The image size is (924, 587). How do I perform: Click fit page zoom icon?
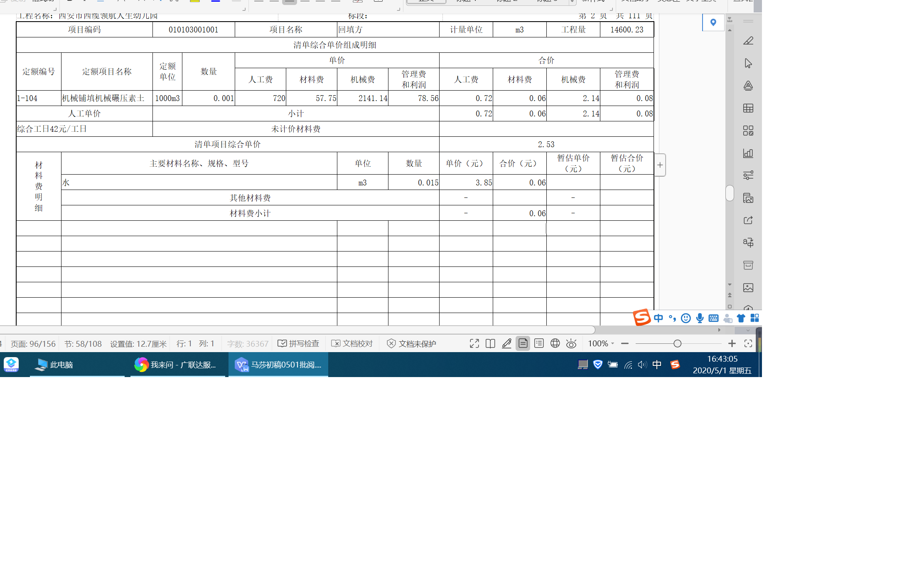click(x=748, y=343)
